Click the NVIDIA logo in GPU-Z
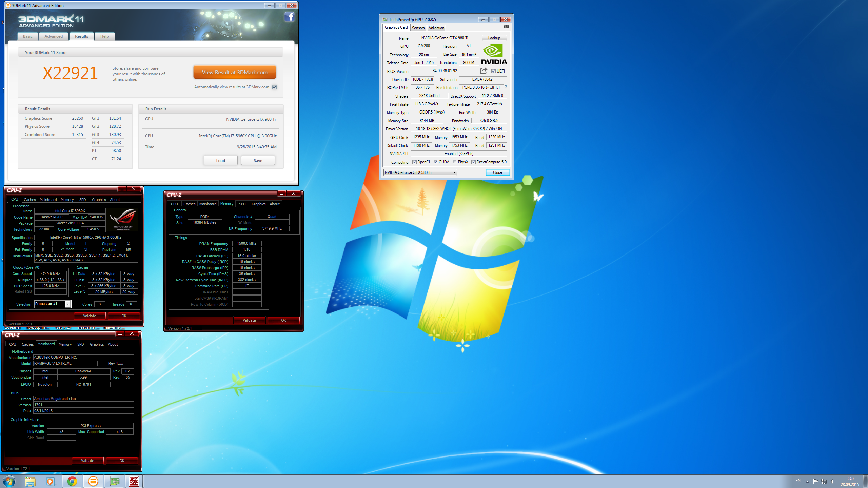The height and width of the screenshot is (488, 868). 494,55
